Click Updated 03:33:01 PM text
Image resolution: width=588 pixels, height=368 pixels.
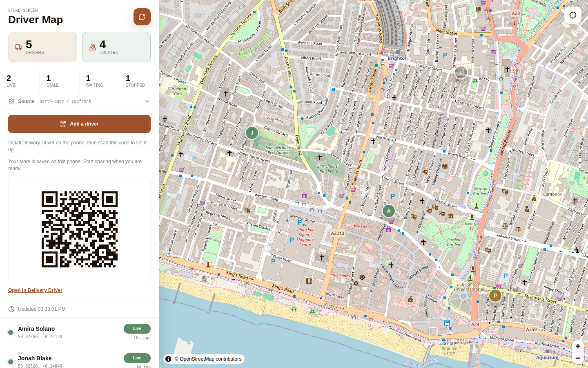coord(42,309)
